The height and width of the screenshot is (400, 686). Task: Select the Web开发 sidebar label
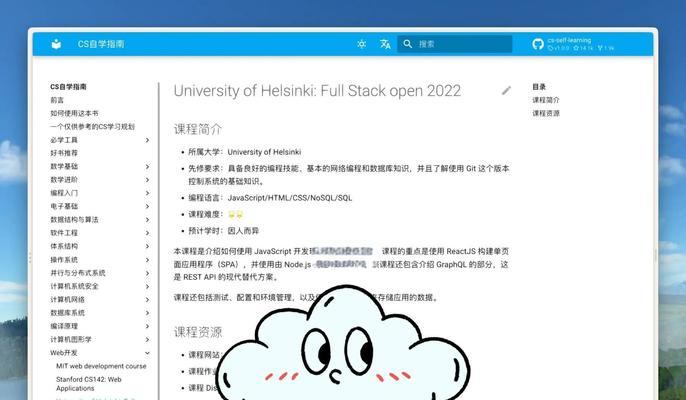[63, 353]
